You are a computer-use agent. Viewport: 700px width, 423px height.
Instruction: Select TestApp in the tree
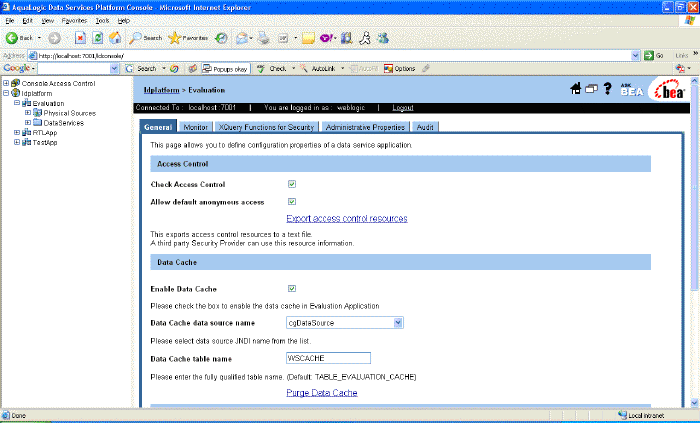point(45,142)
